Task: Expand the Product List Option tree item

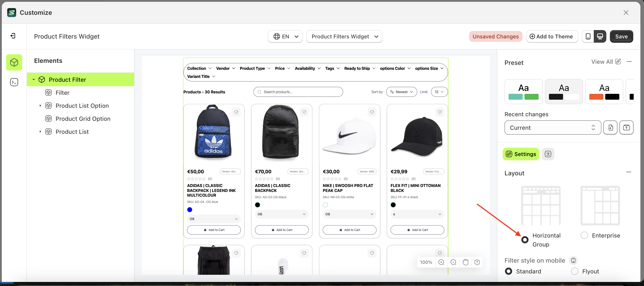Action: tap(40, 106)
